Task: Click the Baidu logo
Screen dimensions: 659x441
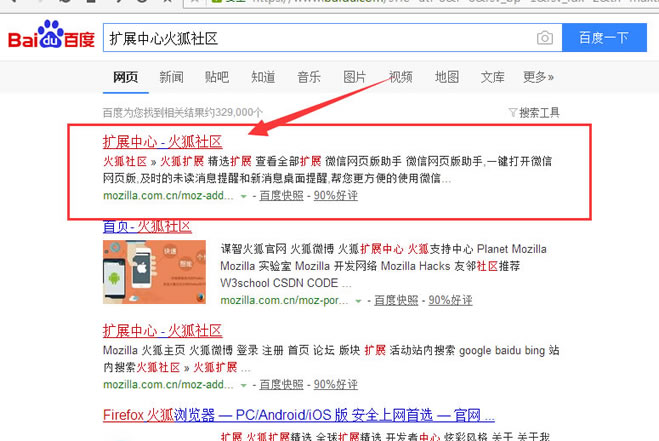Action: [x=51, y=38]
